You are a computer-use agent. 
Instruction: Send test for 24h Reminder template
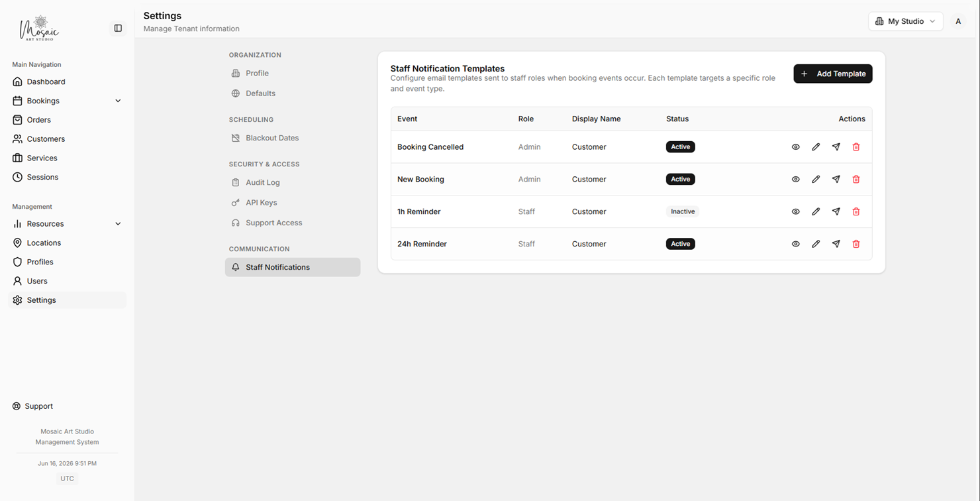pos(836,245)
